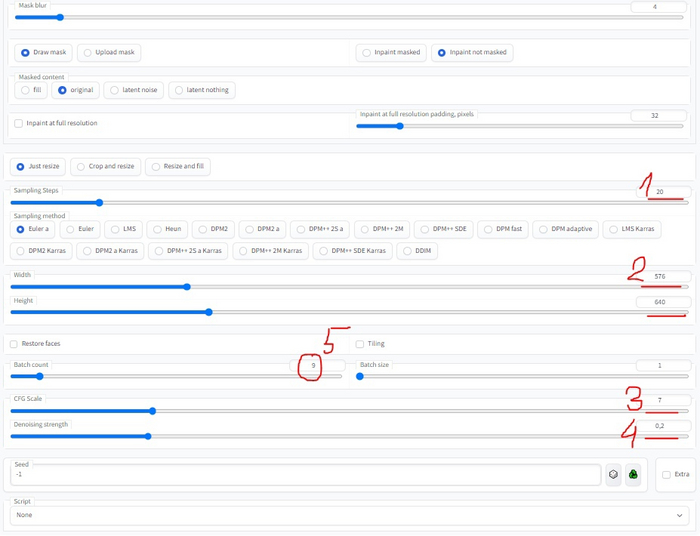Open the Script dropdown
This screenshot has height=536, width=700.
coord(350,515)
